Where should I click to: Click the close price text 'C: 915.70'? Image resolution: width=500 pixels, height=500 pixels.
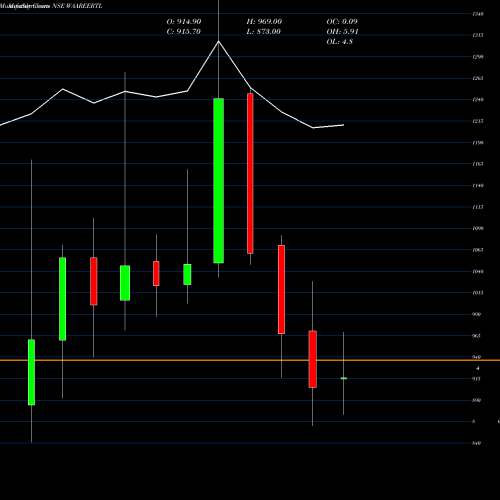pos(184,32)
